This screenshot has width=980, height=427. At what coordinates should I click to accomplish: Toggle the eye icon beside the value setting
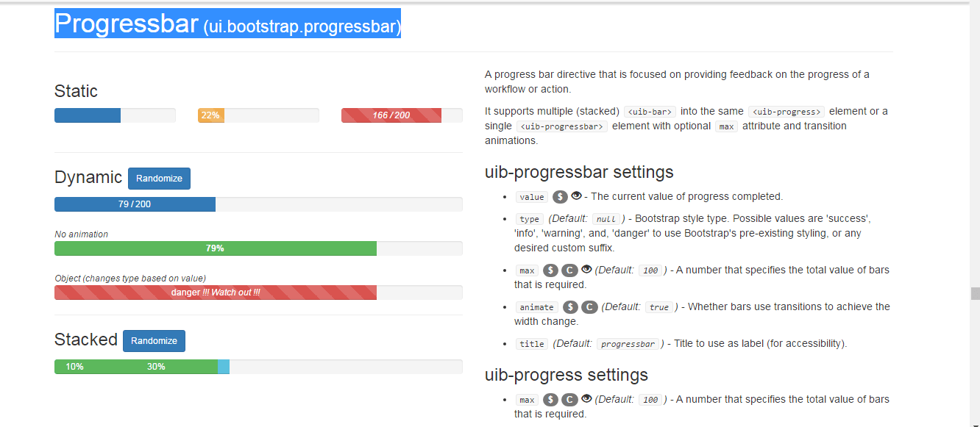click(x=576, y=195)
